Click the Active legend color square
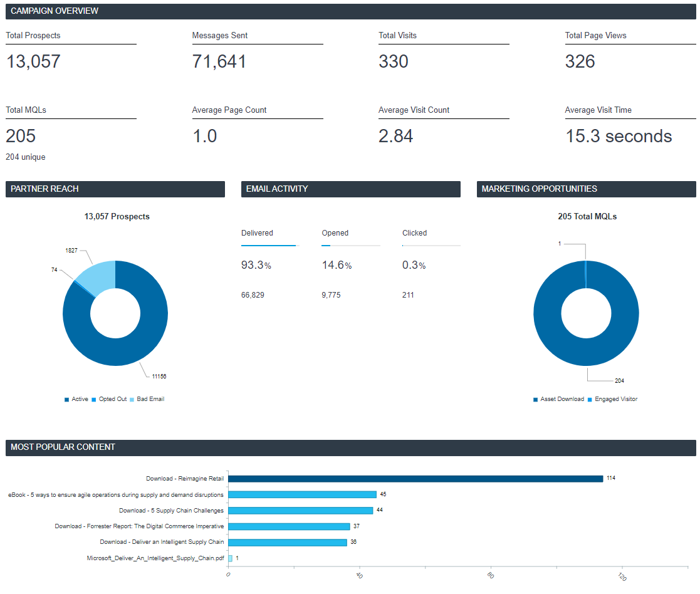Image resolution: width=700 pixels, height=594 pixels. tap(66, 399)
